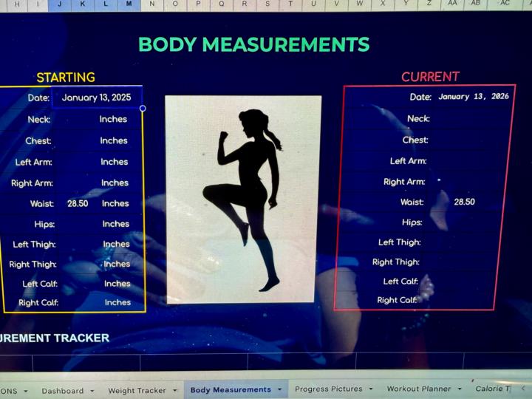Expand the Dashboard tab dropdown arrow
The height and width of the screenshot is (399, 532).
[92, 391]
